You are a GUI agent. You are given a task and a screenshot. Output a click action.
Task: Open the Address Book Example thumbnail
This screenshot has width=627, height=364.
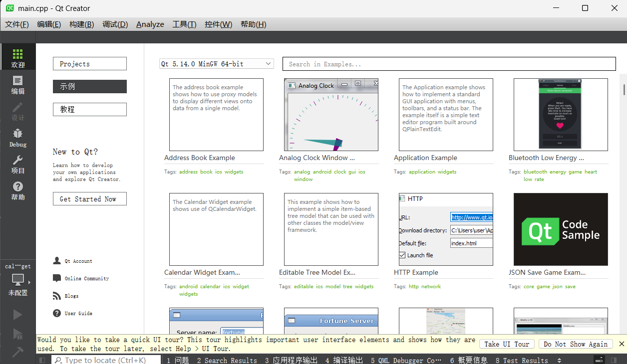216,115
